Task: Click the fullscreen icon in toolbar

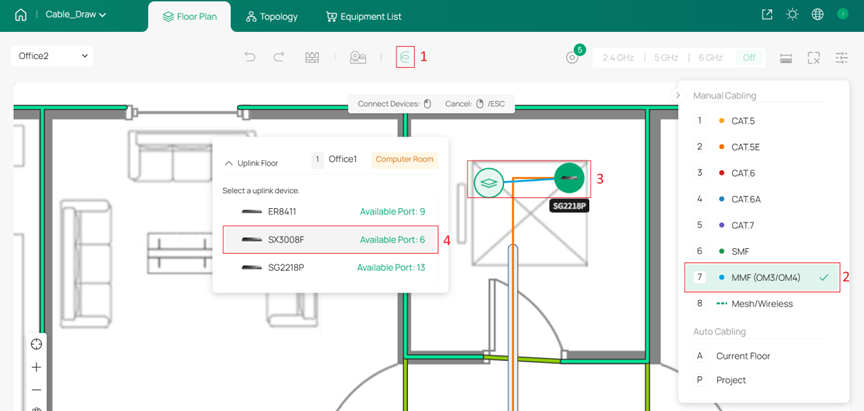Action: [814, 58]
